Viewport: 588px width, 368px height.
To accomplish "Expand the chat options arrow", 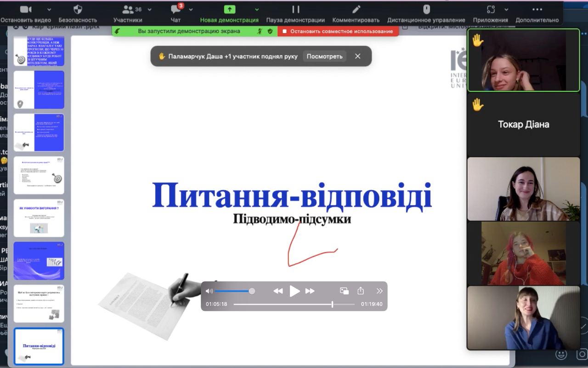I will coord(191,10).
